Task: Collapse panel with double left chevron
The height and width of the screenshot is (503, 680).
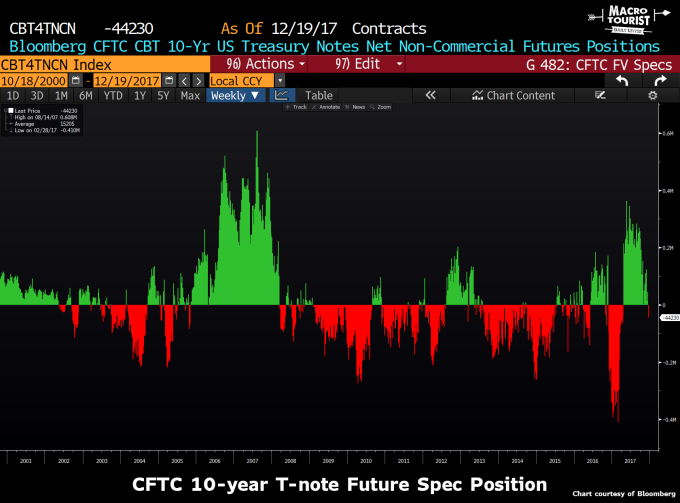Action: pos(431,96)
